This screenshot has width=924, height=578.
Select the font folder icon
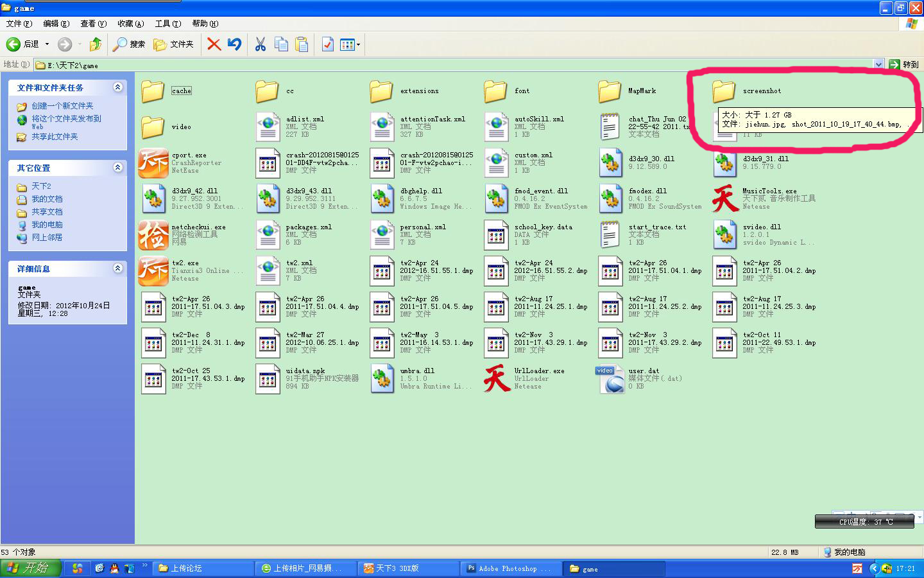pyautogui.click(x=495, y=91)
